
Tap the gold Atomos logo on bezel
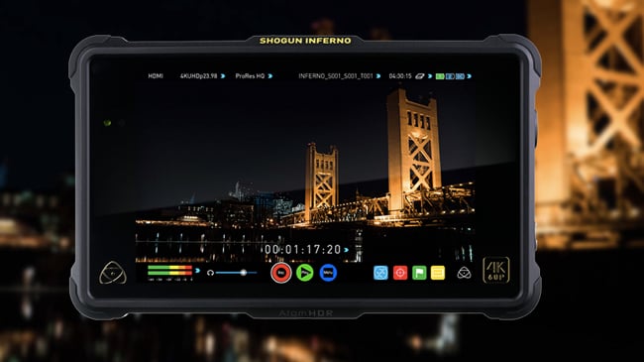[113, 273]
